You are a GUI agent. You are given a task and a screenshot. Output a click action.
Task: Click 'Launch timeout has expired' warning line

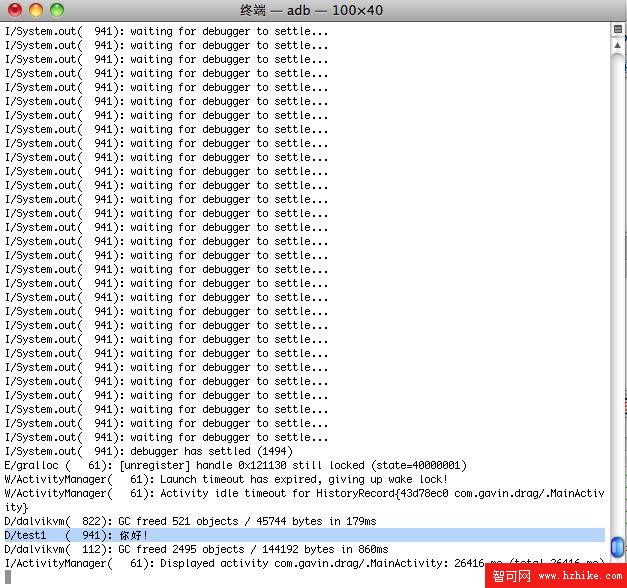226,479
